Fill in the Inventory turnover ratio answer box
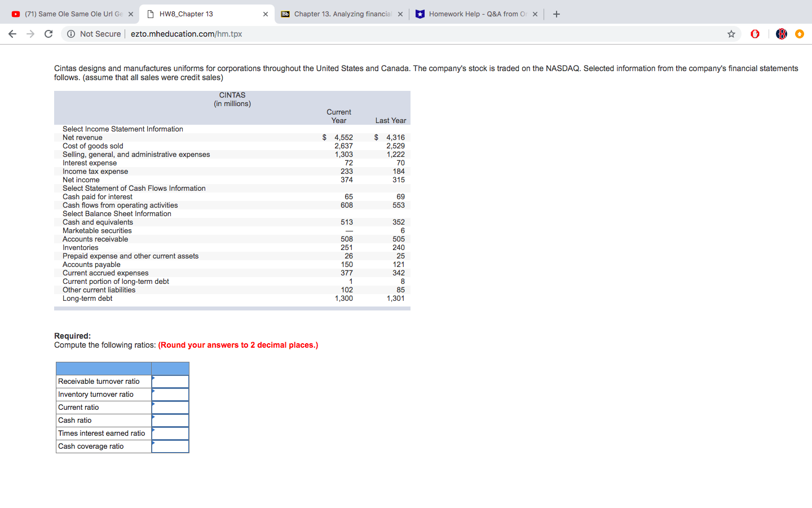The image size is (812, 508). [170, 395]
